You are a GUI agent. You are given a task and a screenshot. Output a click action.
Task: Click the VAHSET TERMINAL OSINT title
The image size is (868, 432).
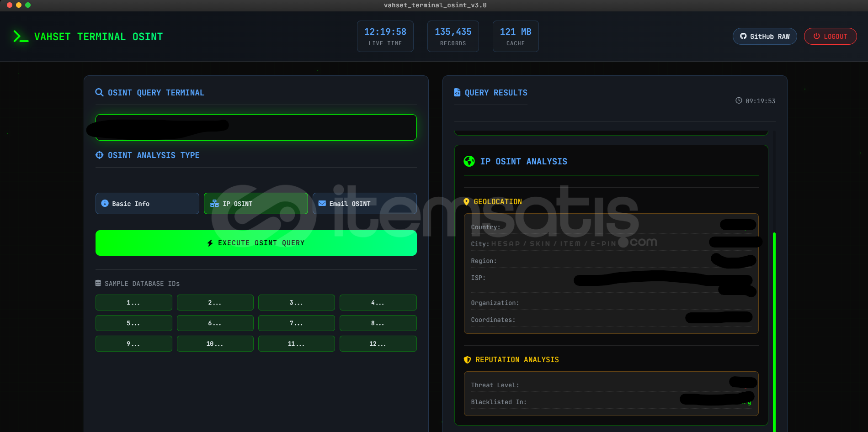(98, 37)
